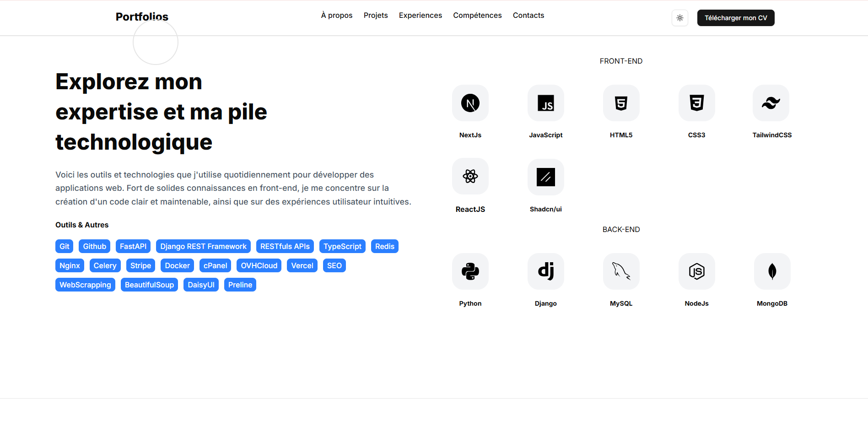Click the ReactJS atom icon
Viewport: 868px width, 432px height.
point(470,176)
